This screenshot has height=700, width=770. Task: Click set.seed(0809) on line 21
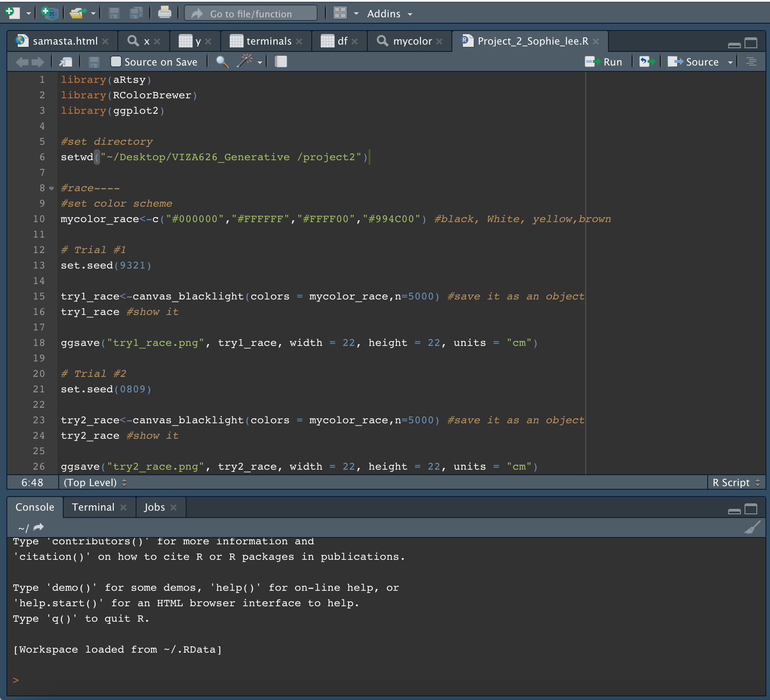106,390
